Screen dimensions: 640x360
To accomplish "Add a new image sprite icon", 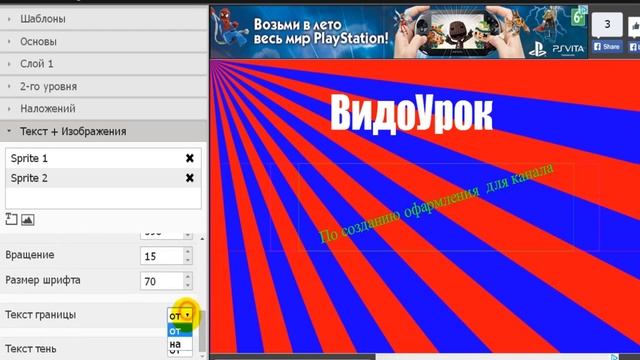I will pos(27,220).
